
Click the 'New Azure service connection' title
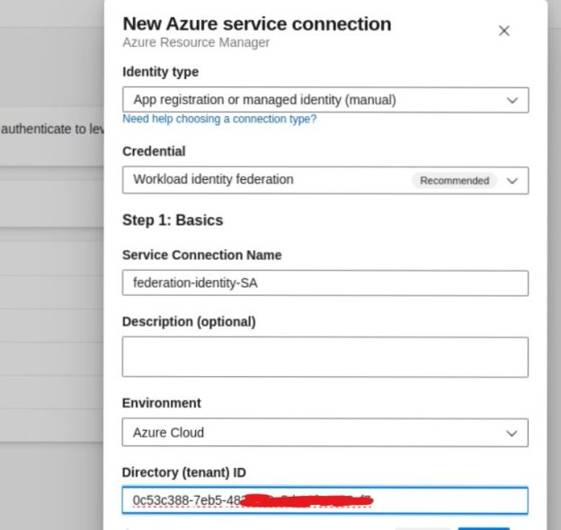click(x=257, y=24)
